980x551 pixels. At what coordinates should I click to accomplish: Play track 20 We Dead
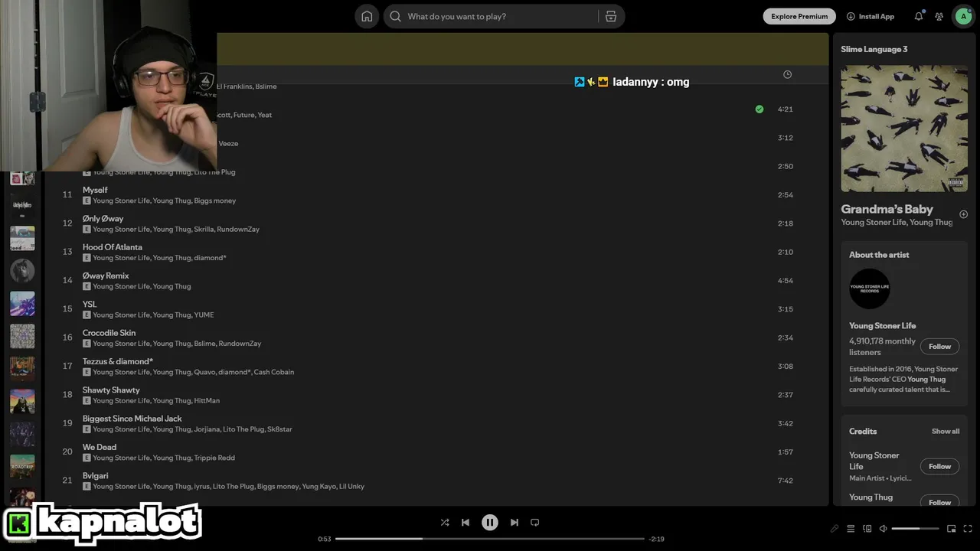(67, 452)
